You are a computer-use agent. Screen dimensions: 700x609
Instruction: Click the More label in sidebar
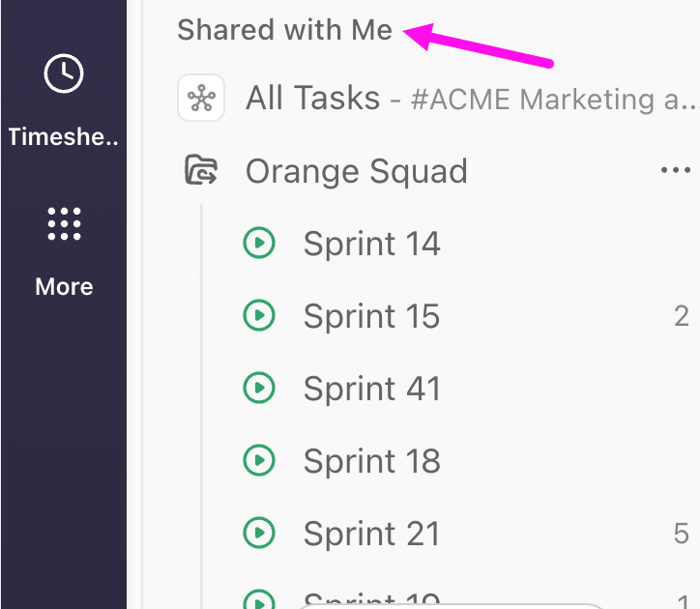64,287
